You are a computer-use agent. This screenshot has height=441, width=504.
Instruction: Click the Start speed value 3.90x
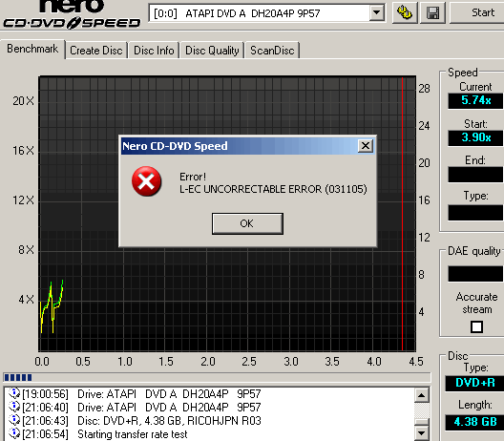point(475,137)
